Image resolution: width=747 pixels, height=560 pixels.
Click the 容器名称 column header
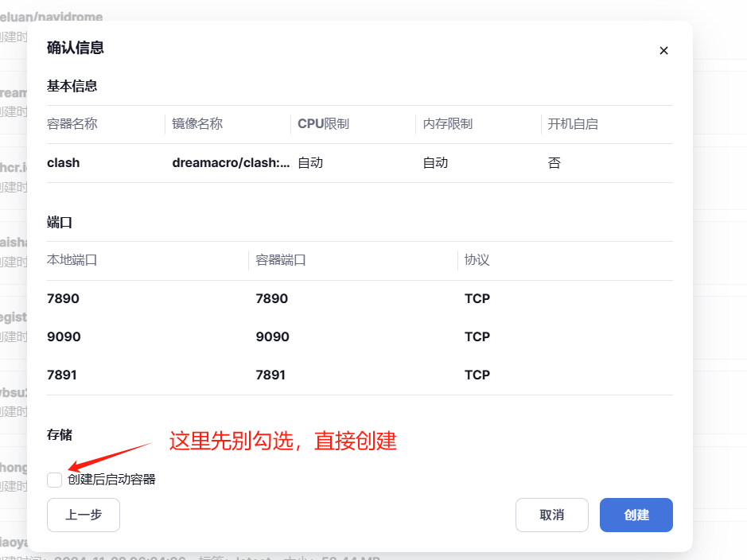click(x=72, y=124)
